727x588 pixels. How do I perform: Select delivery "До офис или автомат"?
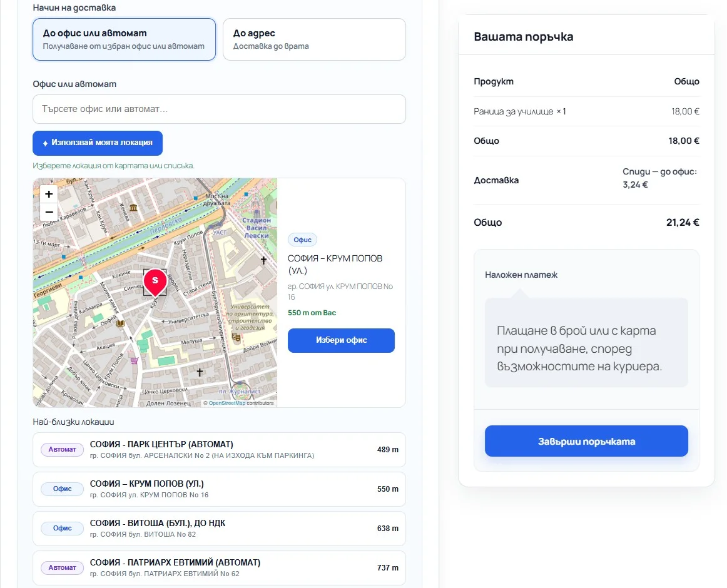(x=125, y=39)
